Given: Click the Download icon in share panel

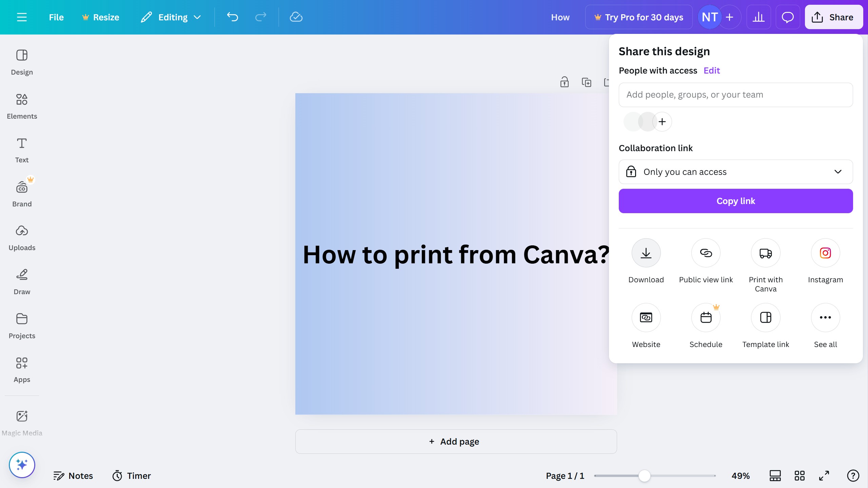Looking at the screenshot, I should tap(646, 253).
